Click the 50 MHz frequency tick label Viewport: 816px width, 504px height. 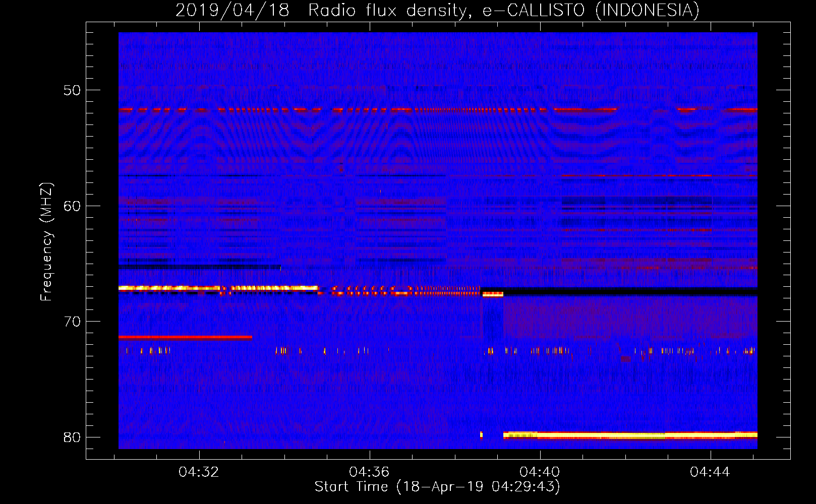[x=72, y=90]
